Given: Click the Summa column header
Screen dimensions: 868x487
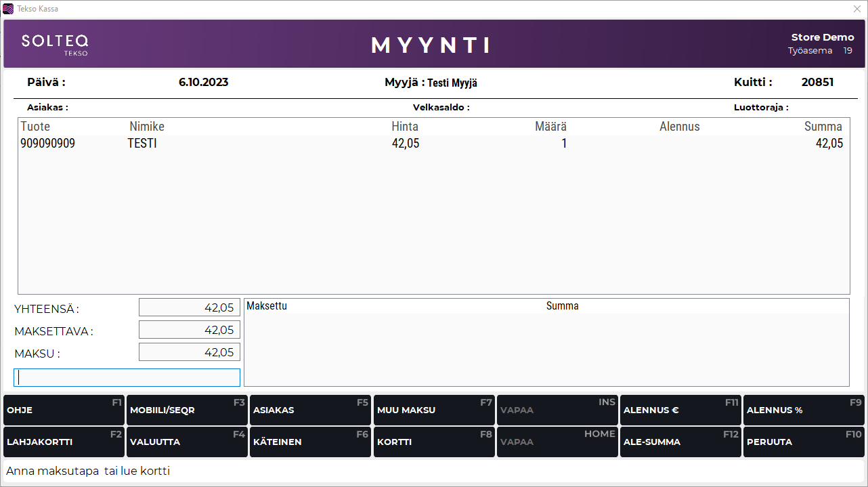Looking at the screenshot, I should coord(823,127).
